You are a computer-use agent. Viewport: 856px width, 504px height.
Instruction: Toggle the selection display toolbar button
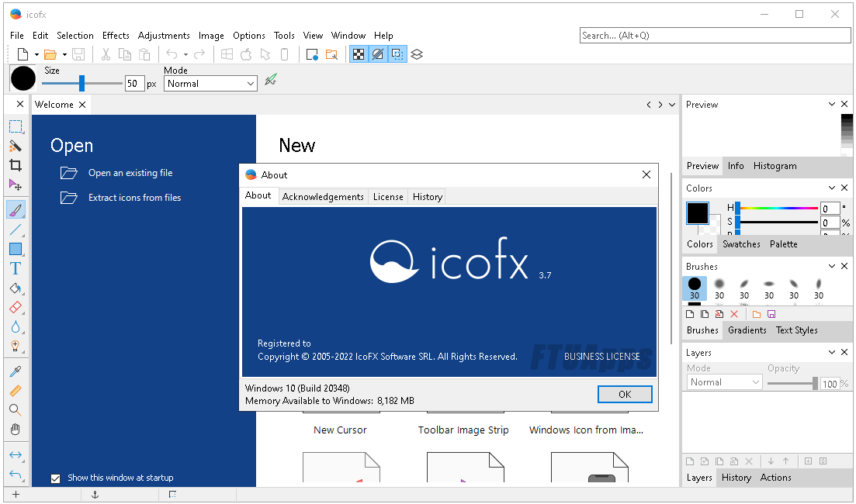[x=397, y=54]
